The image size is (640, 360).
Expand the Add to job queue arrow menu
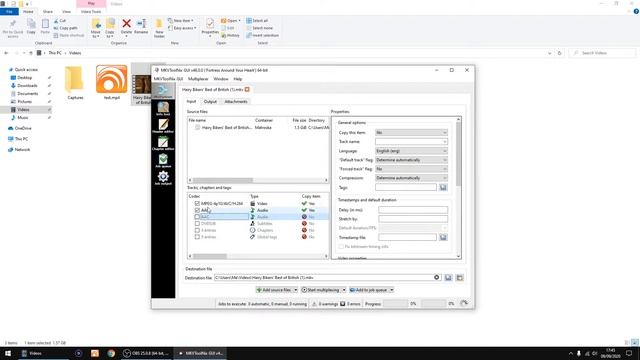(x=391, y=290)
